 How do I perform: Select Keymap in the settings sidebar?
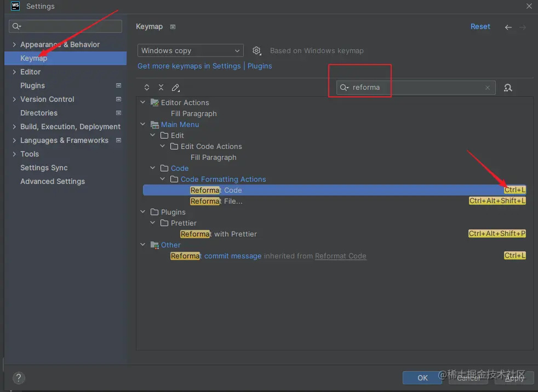click(x=66, y=58)
